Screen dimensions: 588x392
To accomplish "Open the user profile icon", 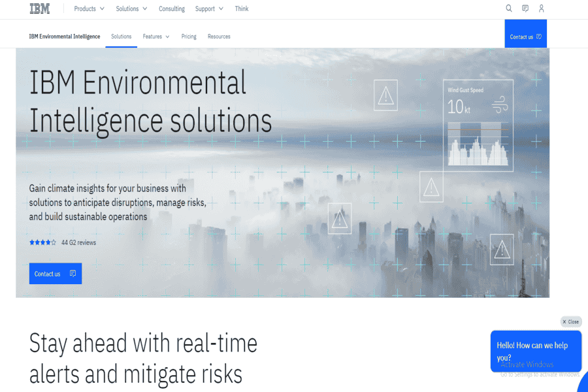I will 541,8.
